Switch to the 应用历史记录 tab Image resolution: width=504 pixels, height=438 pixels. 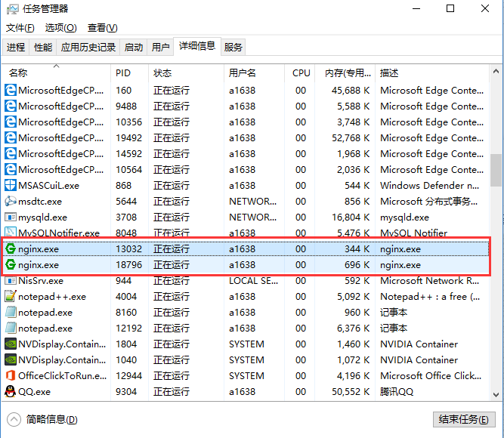tap(88, 48)
